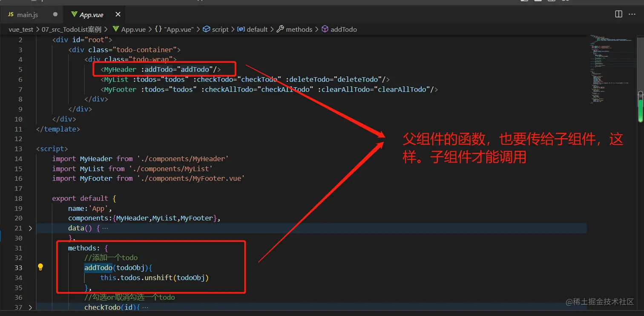
Task: Expand the folded checkTodo(id) block arrow
Action: tap(30, 307)
